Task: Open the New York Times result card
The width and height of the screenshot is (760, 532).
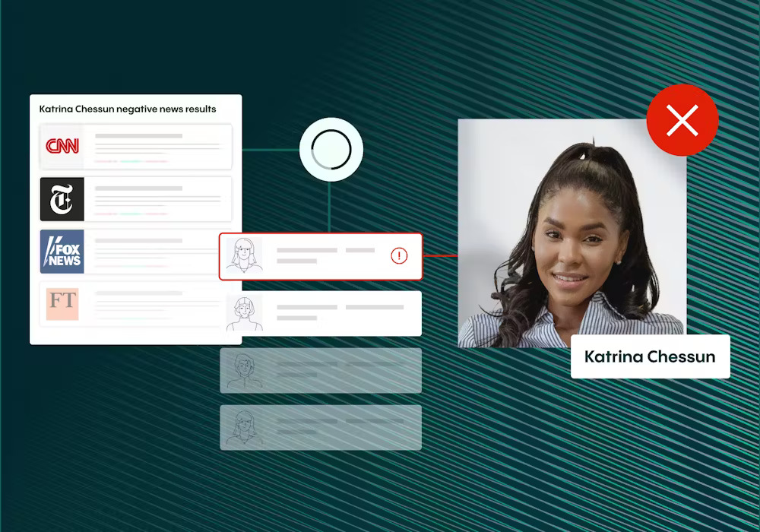Action: tap(136, 199)
